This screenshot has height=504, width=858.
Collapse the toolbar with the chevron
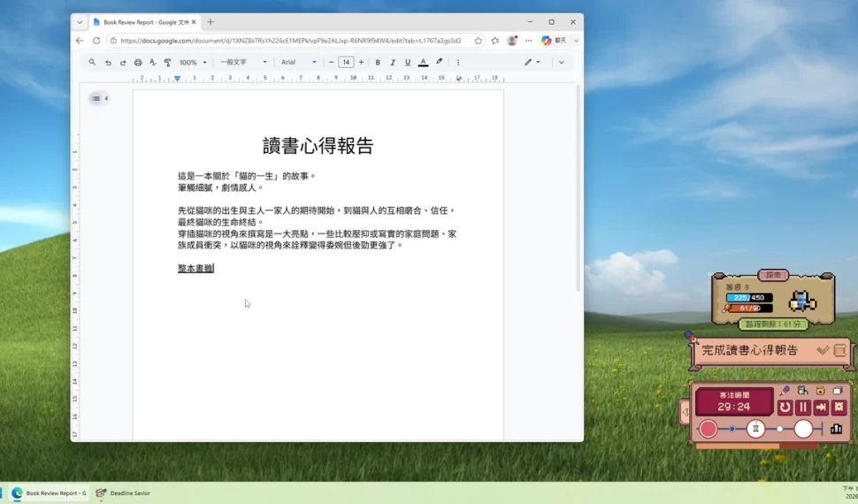pyautogui.click(x=562, y=63)
